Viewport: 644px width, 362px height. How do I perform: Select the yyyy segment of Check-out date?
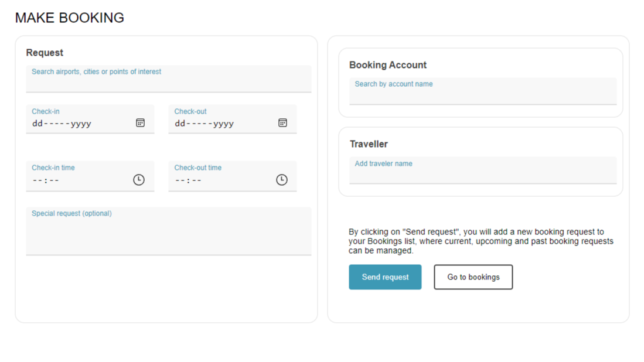223,124
